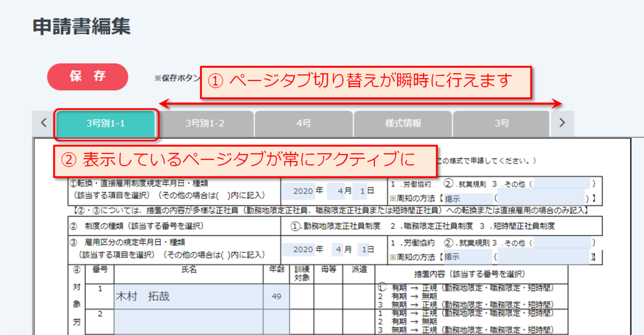
Task: Switch to the 3号別1-2 tab
Action: [205, 124]
